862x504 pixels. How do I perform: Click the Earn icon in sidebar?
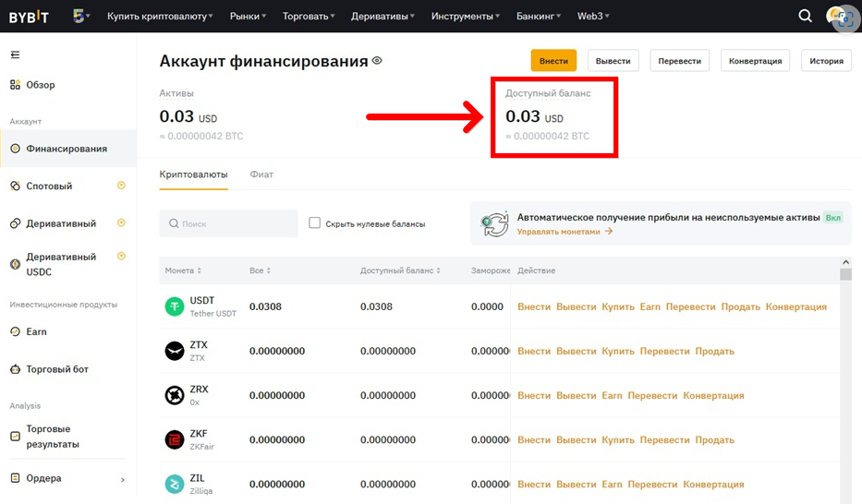pyautogui.click(x=16, y=331)
